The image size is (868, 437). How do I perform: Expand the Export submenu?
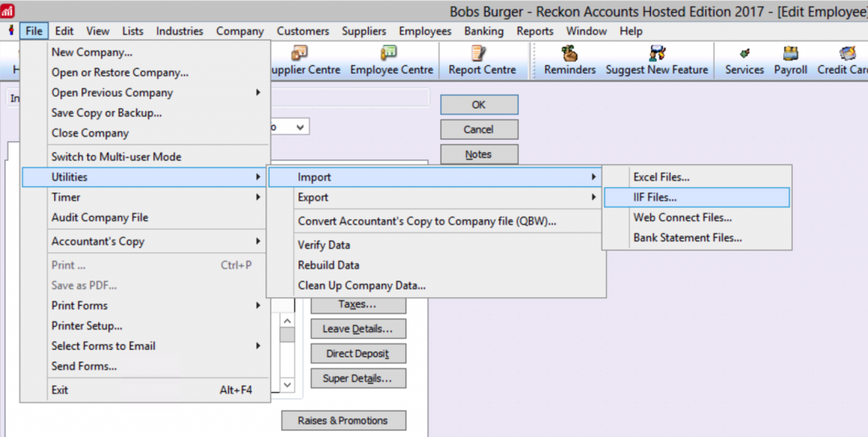click(437, 197)
